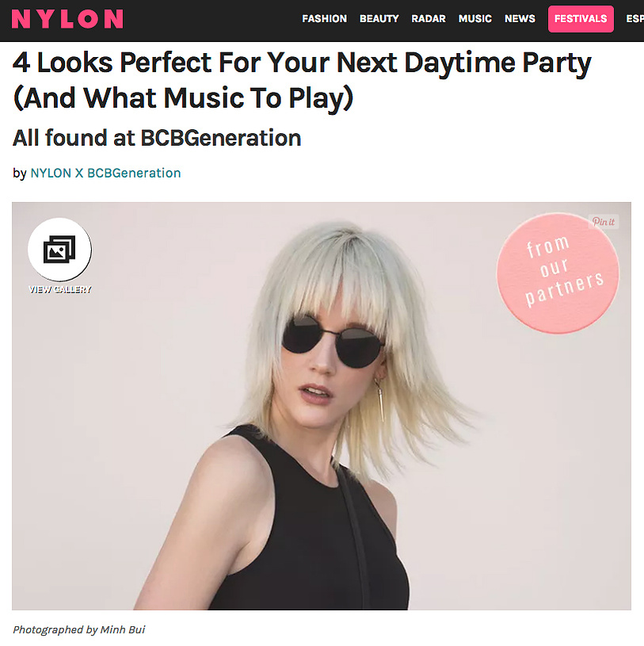Click the 'from our partners' badge
The width and height of the screenshot is (644, 646).
click(x=558, y=273)
